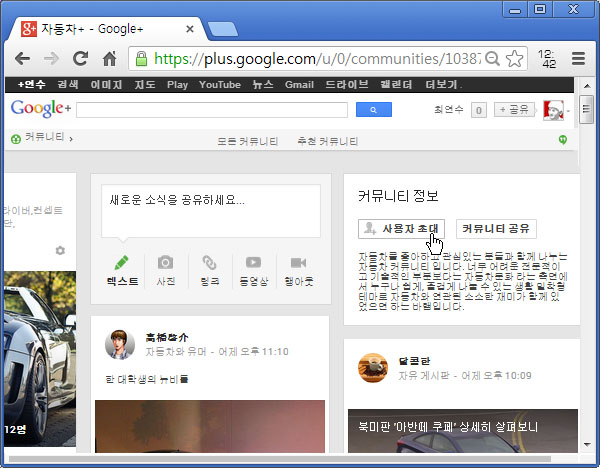Image resolution: width=600 pixels, height=468 pixels.
Task: Click the +연수 link in top bar
Action: (32, 84)
